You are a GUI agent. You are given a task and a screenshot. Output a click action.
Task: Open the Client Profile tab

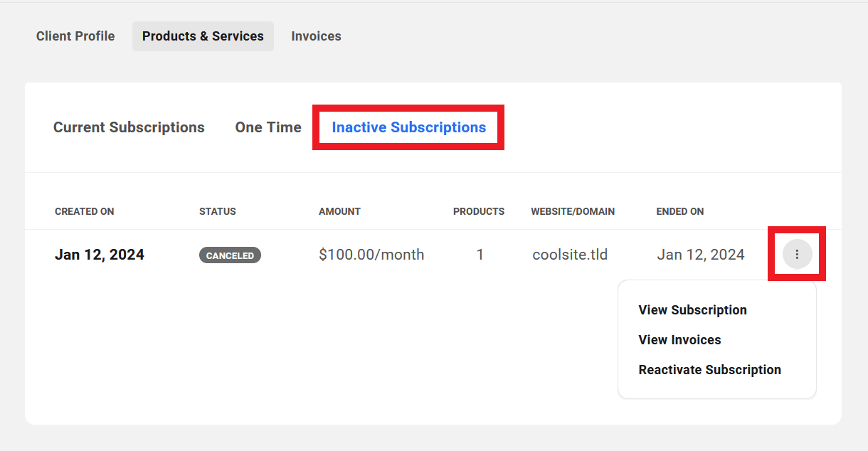(x=75, y=36)
